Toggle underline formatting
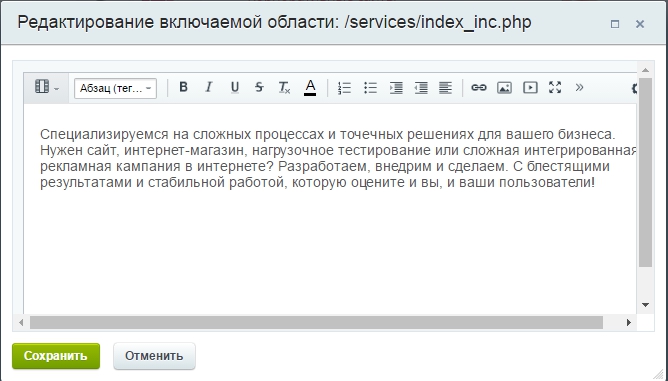The image size is (668, 381). pos(234,87)
